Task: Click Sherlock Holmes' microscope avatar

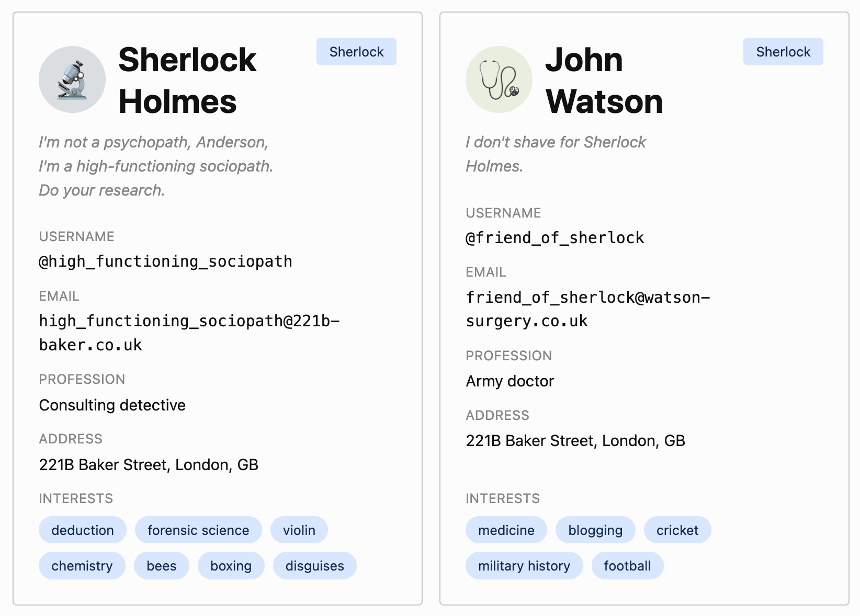Action: 72,79
